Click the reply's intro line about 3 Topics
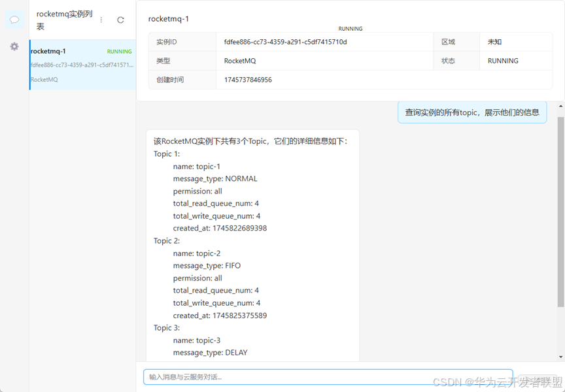 [250, 141]
